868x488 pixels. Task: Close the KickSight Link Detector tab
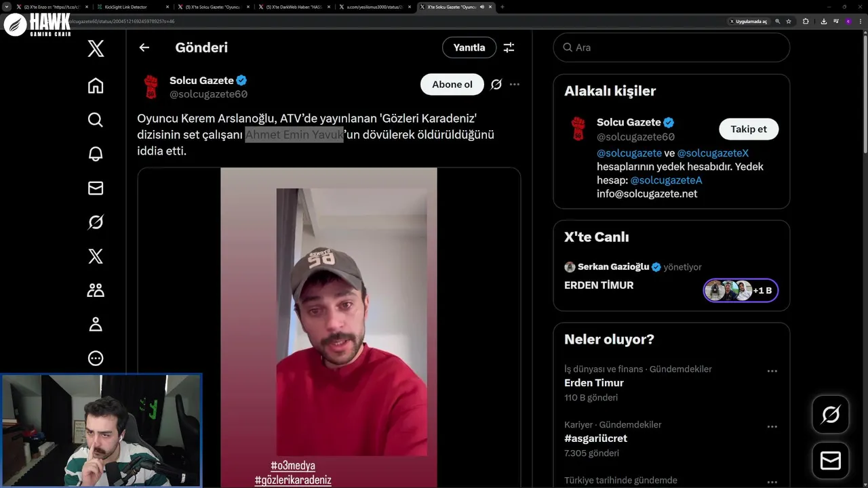click(167, 7)
